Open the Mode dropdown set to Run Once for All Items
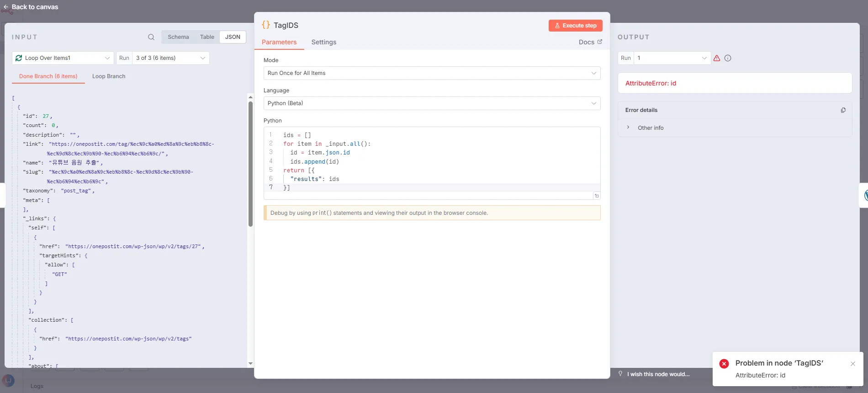 pyautogui.click(x=432, y=73)
